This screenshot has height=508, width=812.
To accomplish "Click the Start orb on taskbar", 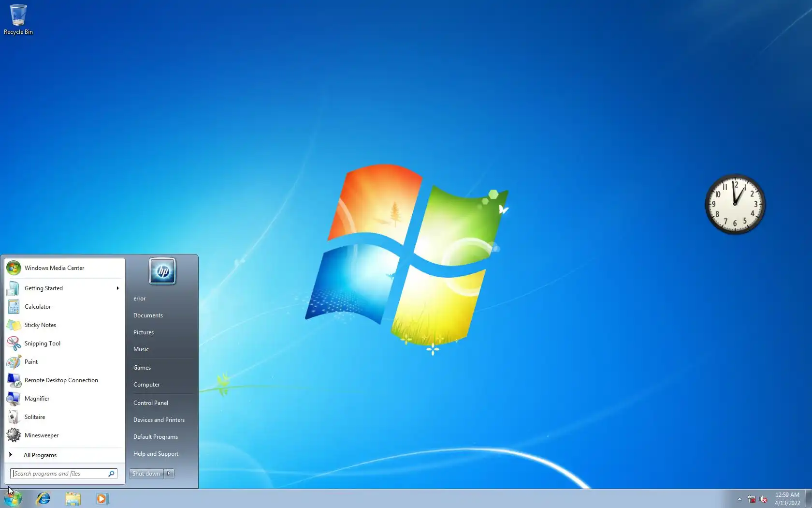I will click(14, 498).
